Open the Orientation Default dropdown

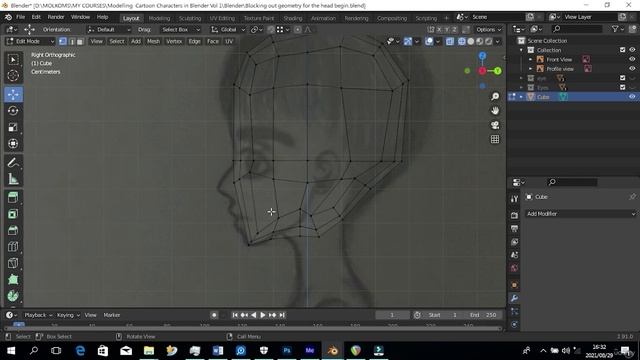pos(109,29)
